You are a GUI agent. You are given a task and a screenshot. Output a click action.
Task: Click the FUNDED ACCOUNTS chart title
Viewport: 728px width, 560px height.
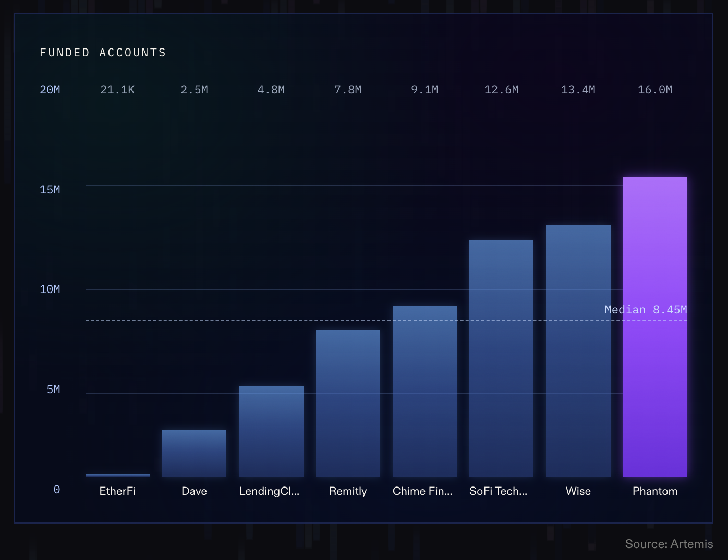(103, 53)
